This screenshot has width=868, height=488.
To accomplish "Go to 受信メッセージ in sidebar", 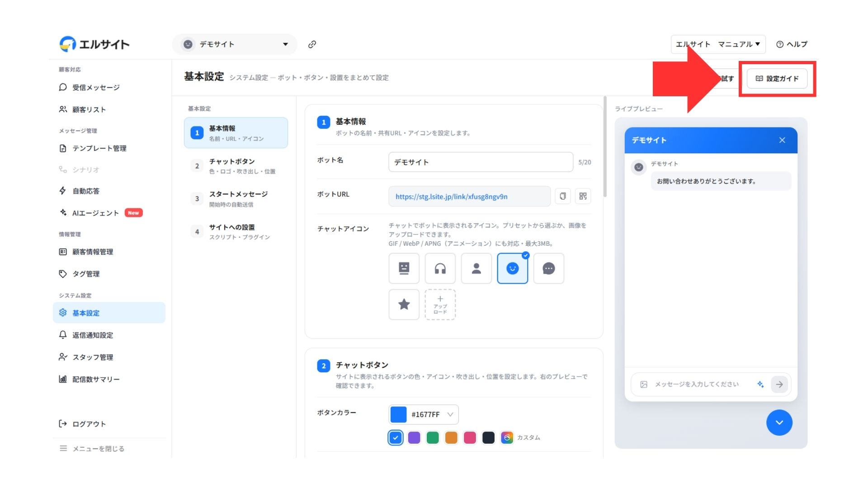I will tap(96, 87).
